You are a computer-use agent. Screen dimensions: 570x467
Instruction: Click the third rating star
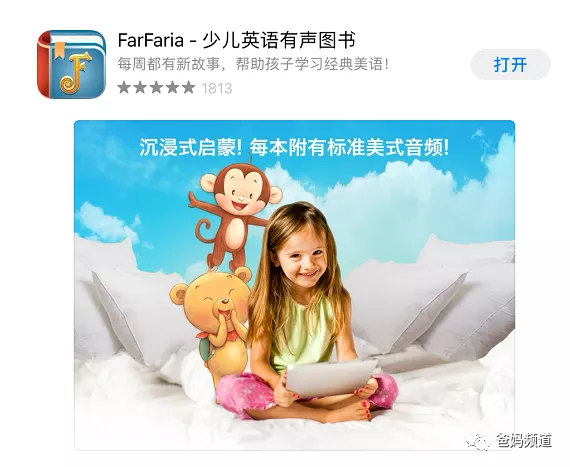(x=156, y=88)
